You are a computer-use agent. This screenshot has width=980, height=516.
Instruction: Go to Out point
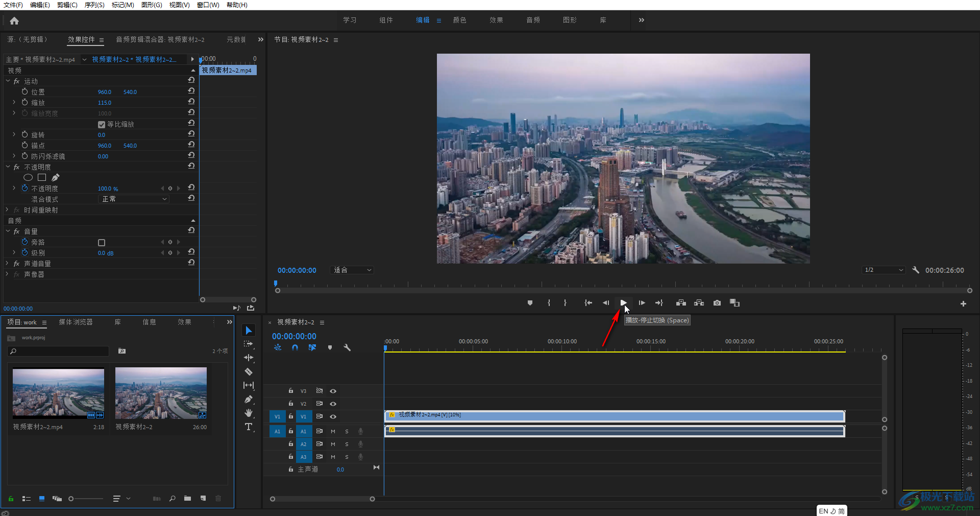point(659,303)
